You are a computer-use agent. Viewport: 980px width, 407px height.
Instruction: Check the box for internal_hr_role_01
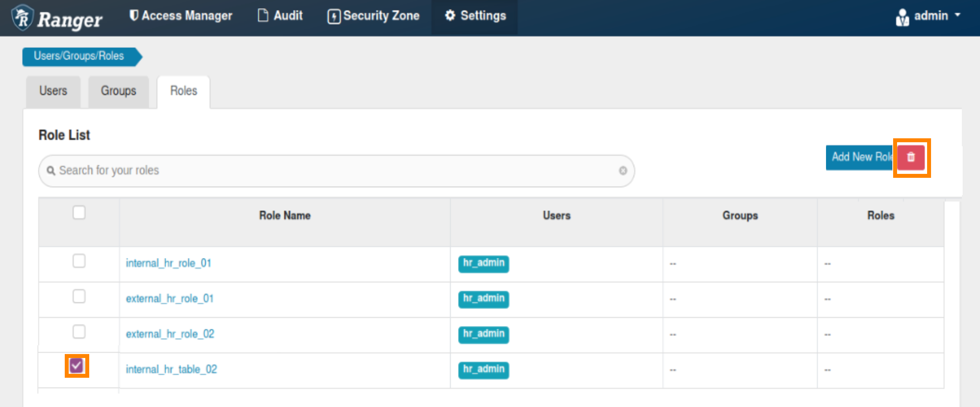(x=79, y=261)
